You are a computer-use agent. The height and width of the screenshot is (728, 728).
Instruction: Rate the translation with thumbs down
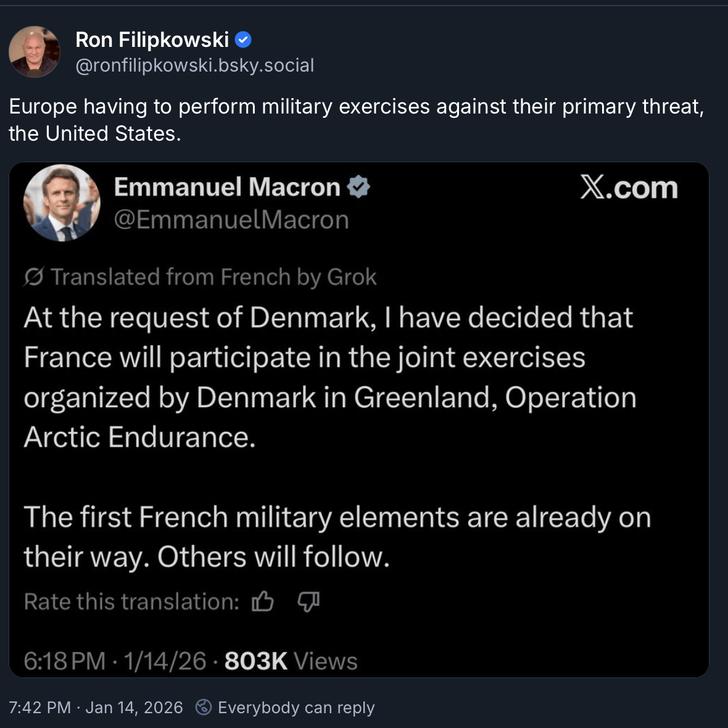pos(308,601)
